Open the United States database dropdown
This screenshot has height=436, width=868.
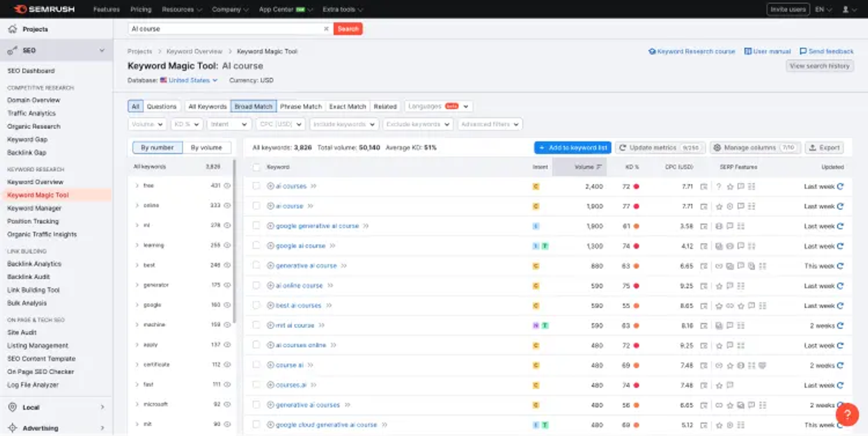pyautogui.click(x=189, y=80)
